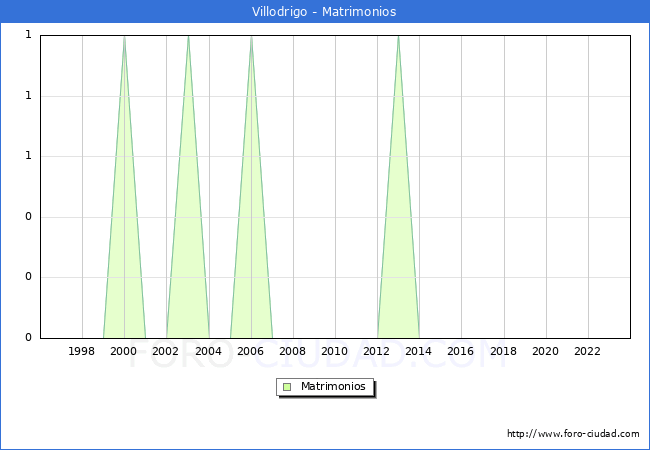650x450 pixels.
Task: Click the 2012 x-axis label
Action: (x=377, y=351)
